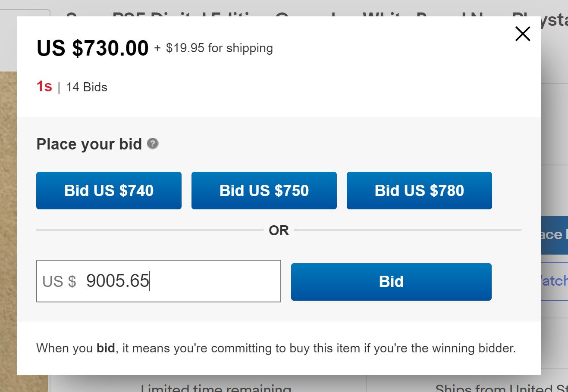Image resolution: width=568 pixels, height=392 pixels.
Task: Open the question mark tooltip for bidding info
Action: (x=153, y=144)
